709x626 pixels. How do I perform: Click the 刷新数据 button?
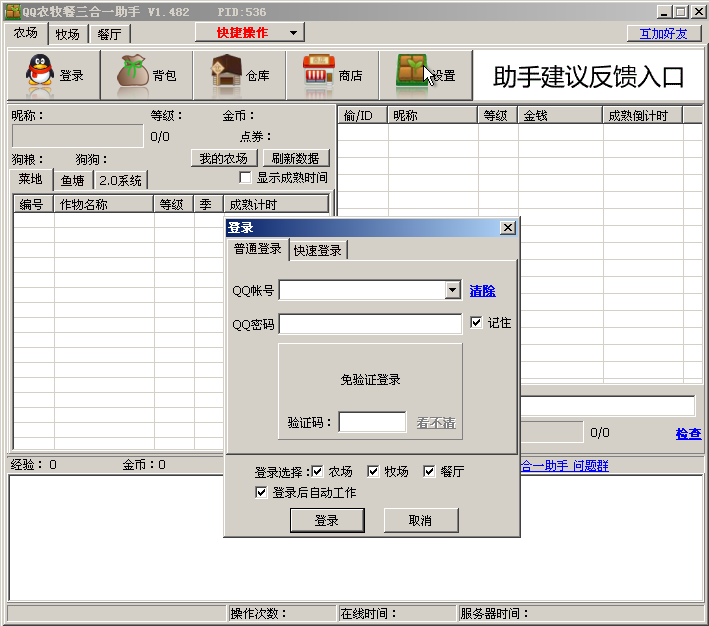(296, 158)
